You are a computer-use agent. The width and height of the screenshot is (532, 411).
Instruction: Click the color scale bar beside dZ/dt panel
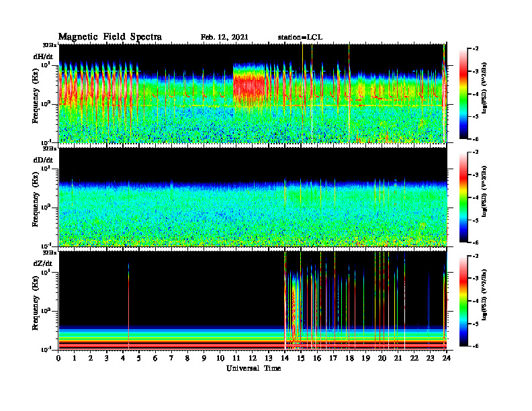point(463,301)
